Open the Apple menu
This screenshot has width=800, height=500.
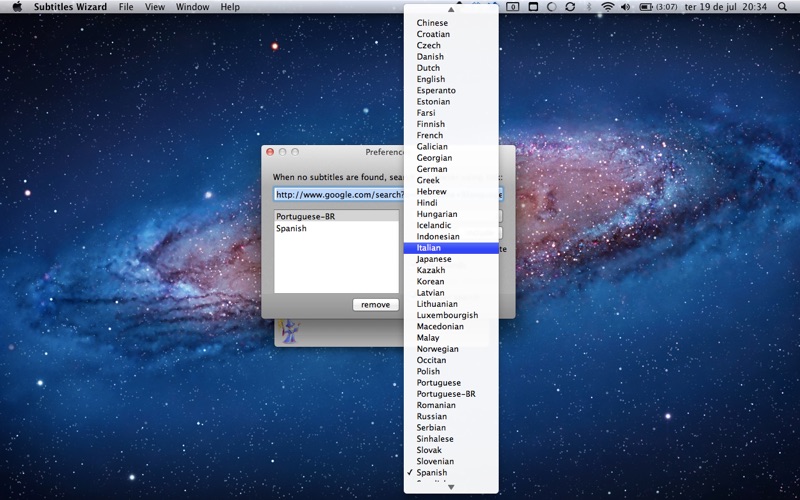[x=17, y=7]
